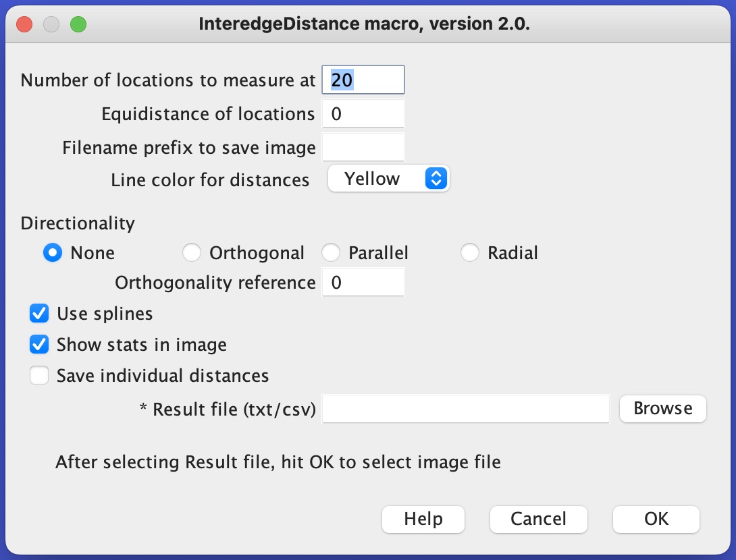
Task: Cancel the InteredgeDistance dialog
Action: [x=538, y=520]
